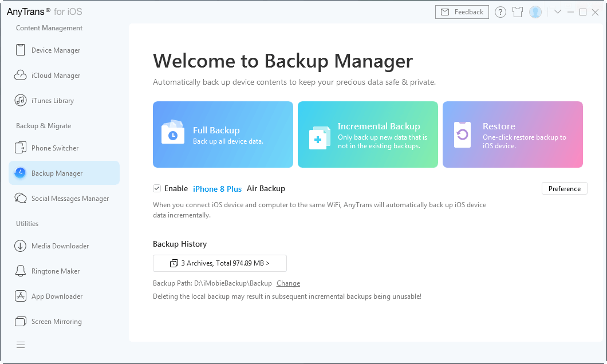Click the Restore card title
Image resolution: width=607 pixels, height=364 pixels.
499,126
